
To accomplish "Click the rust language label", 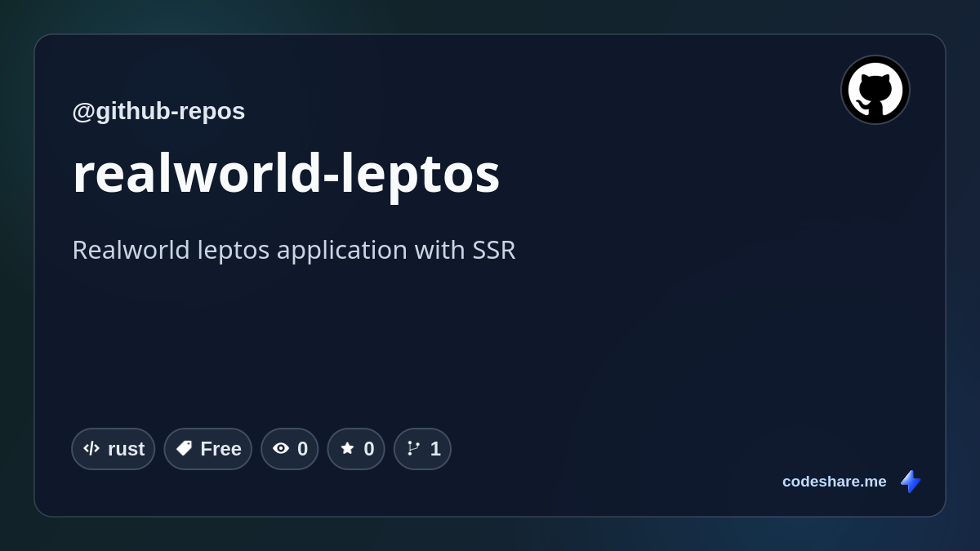I will 126,449.
